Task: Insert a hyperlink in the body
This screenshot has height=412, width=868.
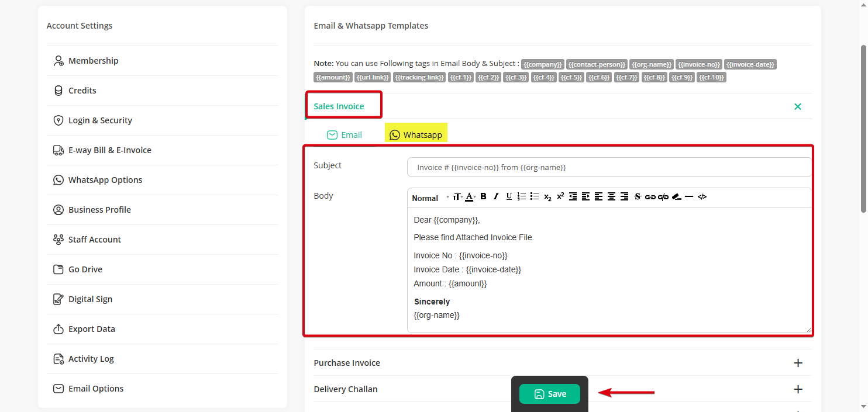Action: tap(650, 197)
